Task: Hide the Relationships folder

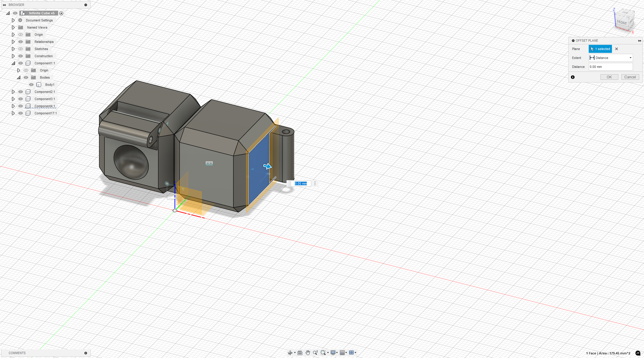Action: click(x=21, y=42)
